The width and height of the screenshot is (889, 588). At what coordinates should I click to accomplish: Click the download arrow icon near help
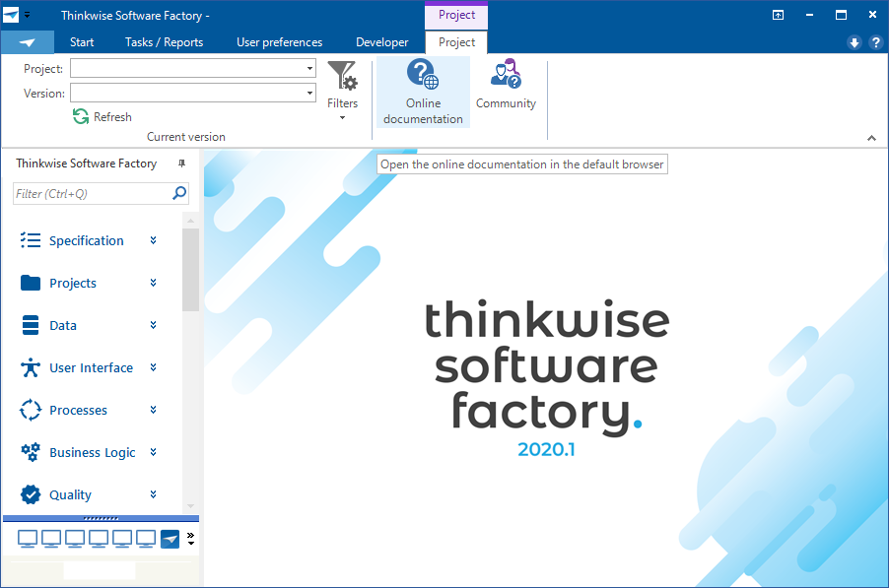click(855, 42)
